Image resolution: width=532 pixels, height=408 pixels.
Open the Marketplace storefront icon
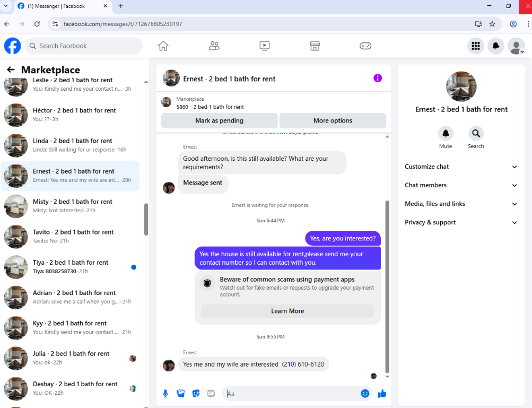pyautogui.click(x=315, y=46)
